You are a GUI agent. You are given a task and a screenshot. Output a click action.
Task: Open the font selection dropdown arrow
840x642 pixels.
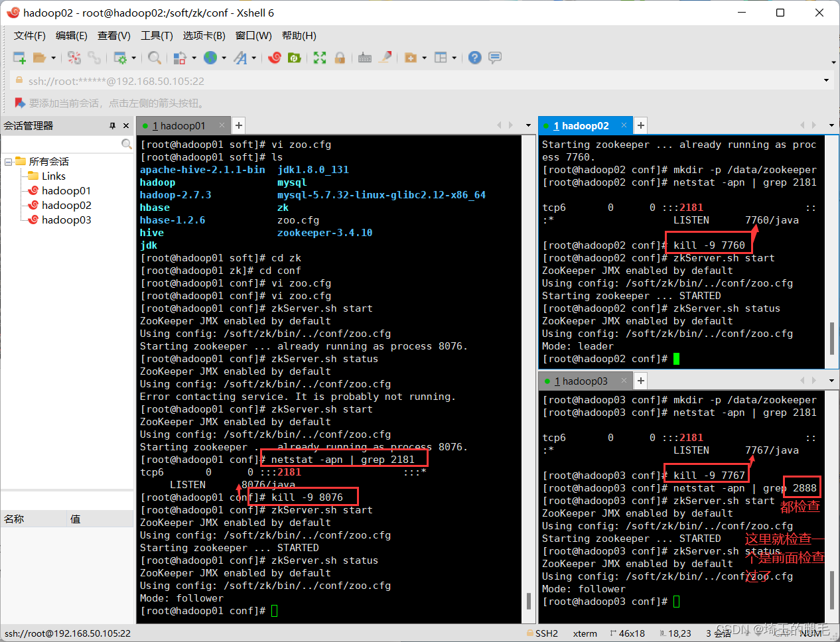253,58
